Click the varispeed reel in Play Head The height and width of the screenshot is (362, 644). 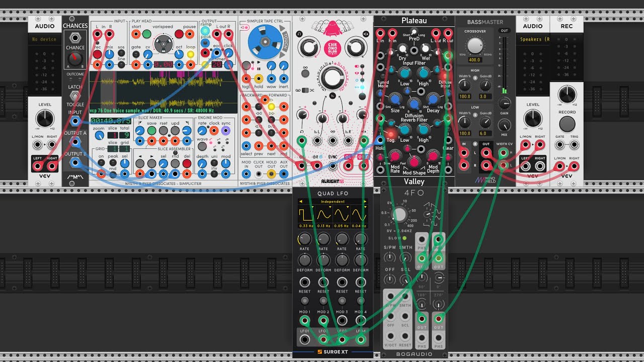(164, 44)
